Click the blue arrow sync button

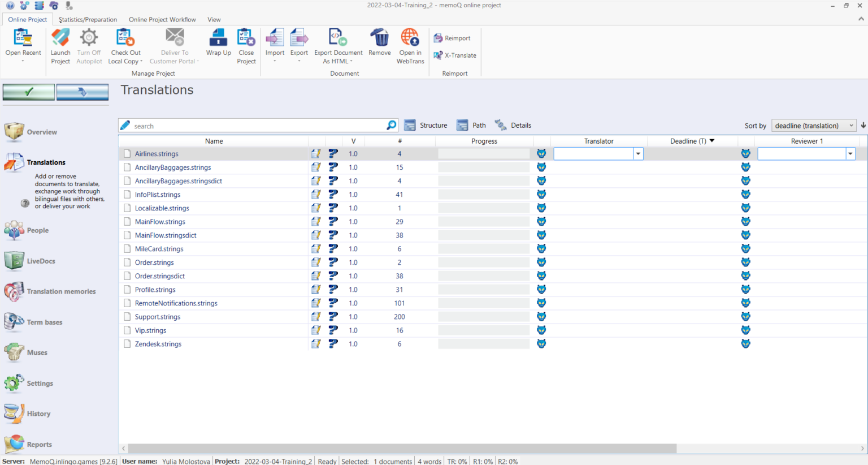tap(83, 92)
